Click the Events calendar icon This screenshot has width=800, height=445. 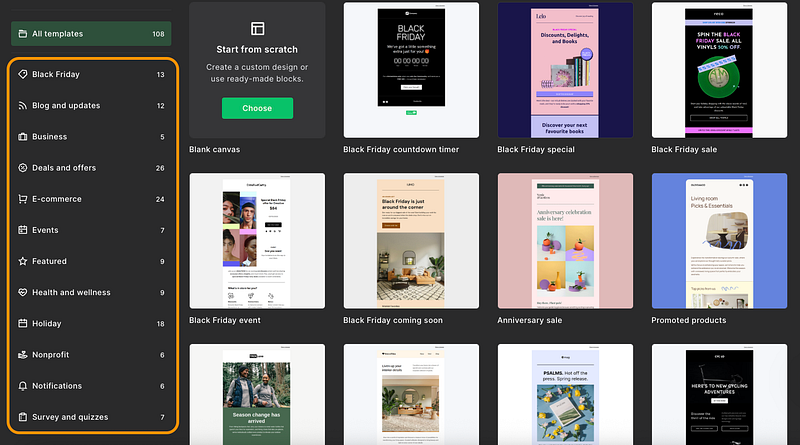point(22,230)
